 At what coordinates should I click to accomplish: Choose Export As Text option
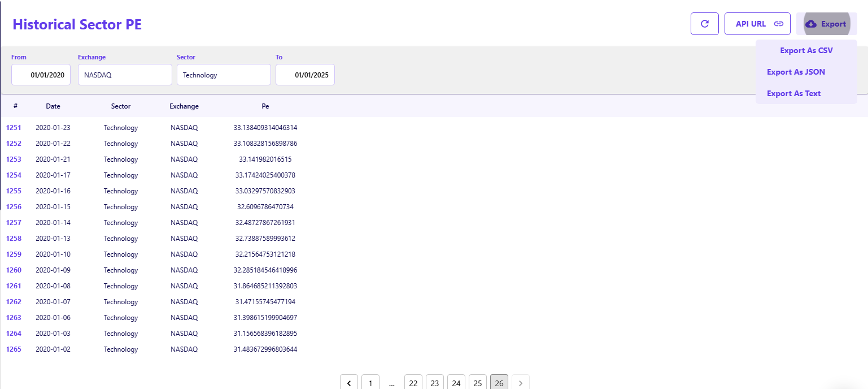point(793,93)
